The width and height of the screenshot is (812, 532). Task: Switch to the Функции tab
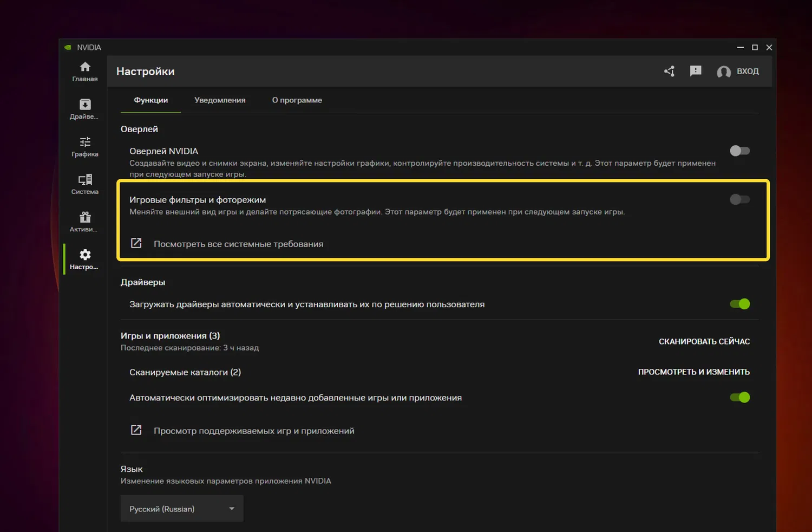coord(151,100)
